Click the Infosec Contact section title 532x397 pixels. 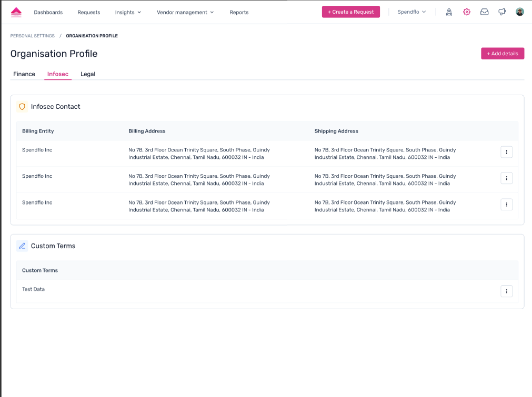click(x=55, y=106)
